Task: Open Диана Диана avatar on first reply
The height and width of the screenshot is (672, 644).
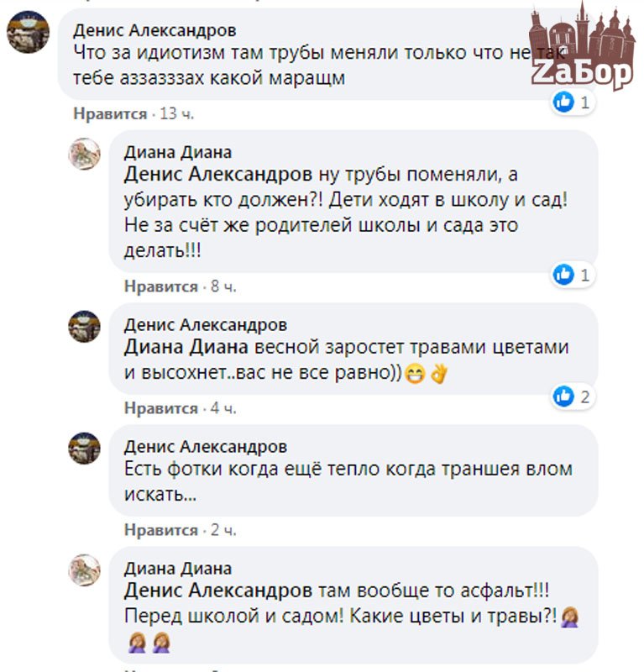Action: (85, 154)
